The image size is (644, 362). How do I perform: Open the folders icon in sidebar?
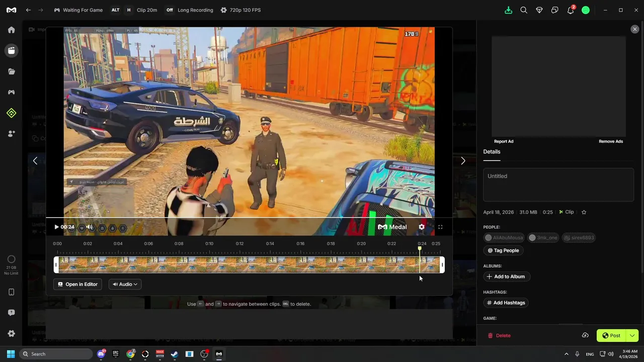11,71
